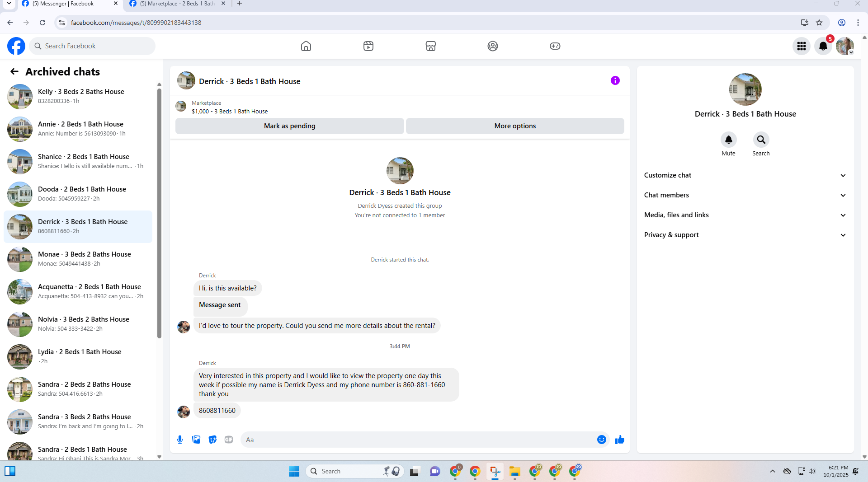Viewport: 868px width, 482px height.
Task: Open the Reels video icon
Action: tap(368, 46)
